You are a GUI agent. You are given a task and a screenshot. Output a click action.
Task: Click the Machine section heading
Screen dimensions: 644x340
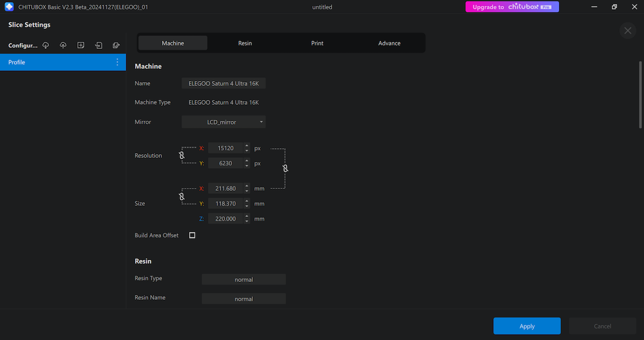pos(148,66)
